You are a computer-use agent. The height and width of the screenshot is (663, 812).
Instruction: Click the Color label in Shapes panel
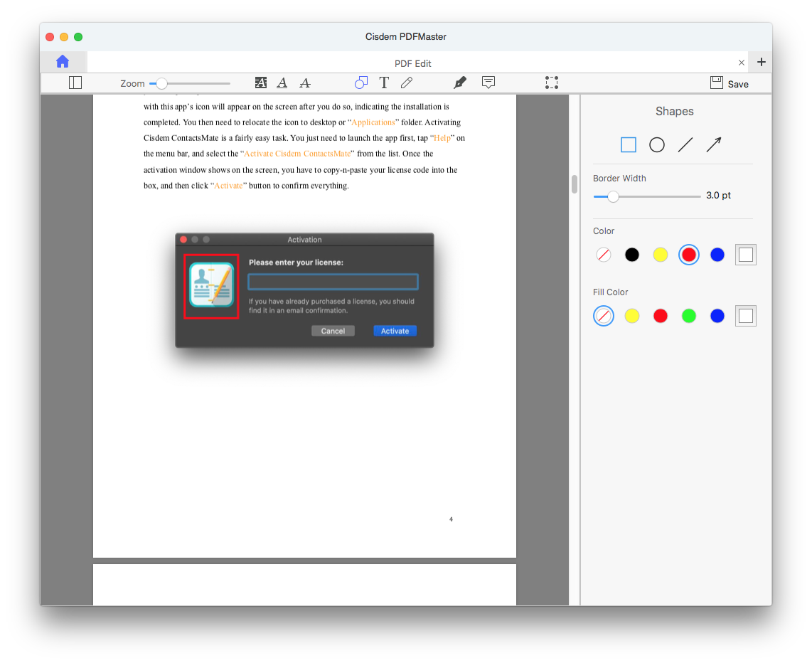[x=603, y=231]
